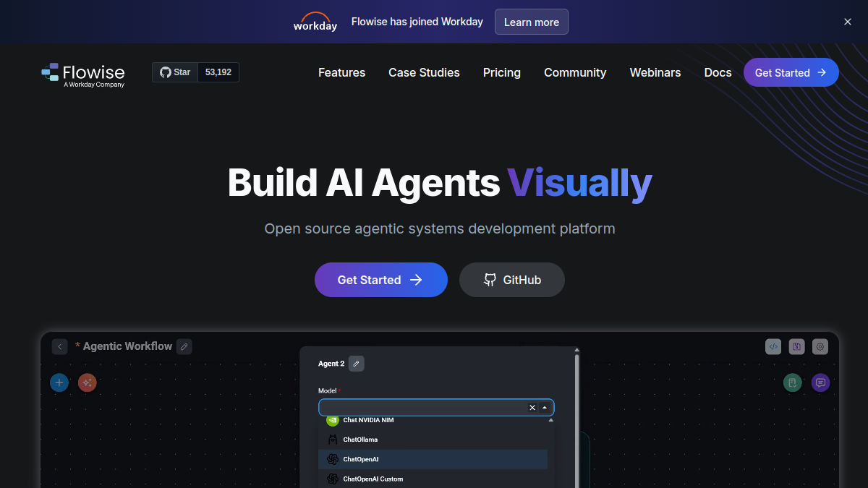Click the large hero Get Started button
Viewport: 868px width, 488px height.
pyautogui.click(x=381, y=280)
